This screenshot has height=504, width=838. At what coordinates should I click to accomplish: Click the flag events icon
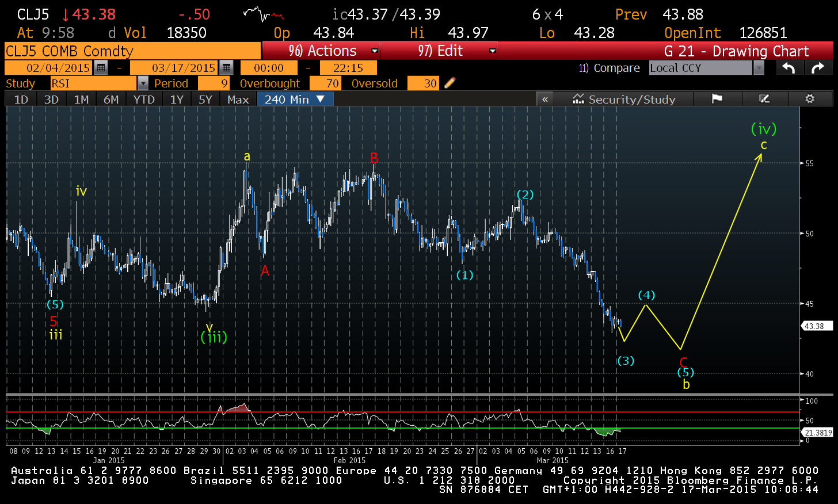pyautogui.click(x=717, y=99)
